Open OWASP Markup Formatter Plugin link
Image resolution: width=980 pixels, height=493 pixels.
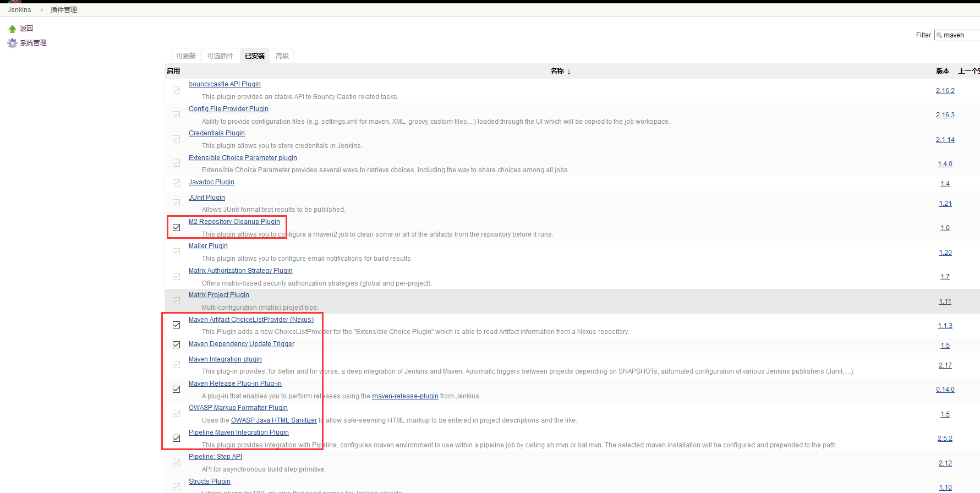238,408
